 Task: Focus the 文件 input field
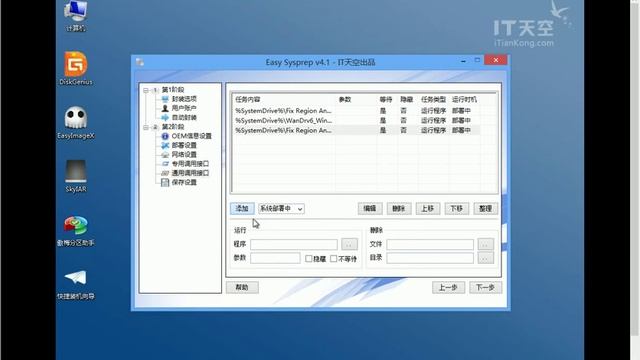[x=430, y=244]
